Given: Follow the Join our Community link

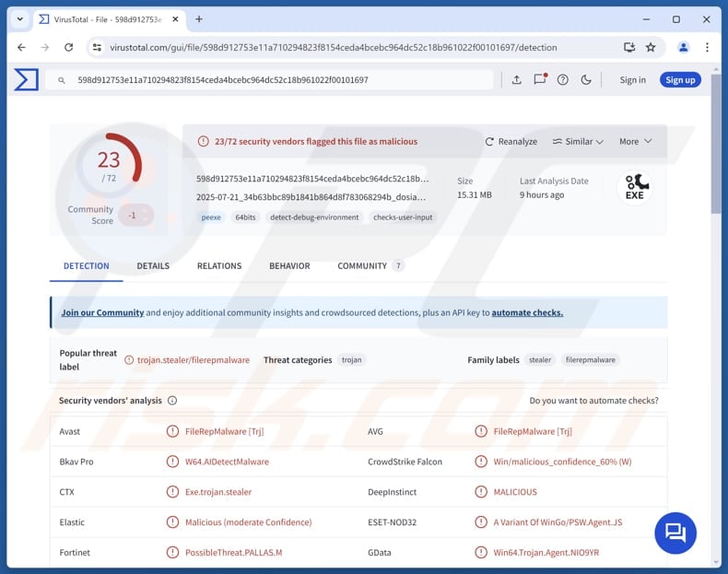Looking at the screenshot, I should click(x=102, y=312).
